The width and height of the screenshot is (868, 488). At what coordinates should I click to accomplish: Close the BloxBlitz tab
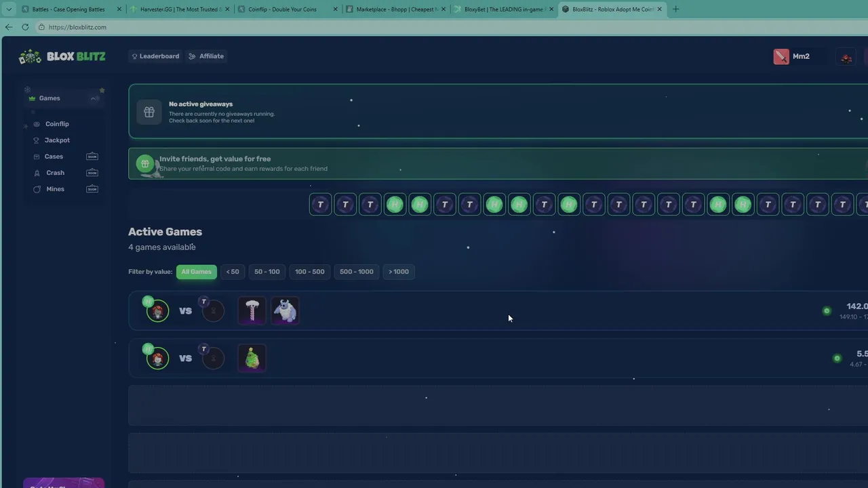(x=659, y=9)
